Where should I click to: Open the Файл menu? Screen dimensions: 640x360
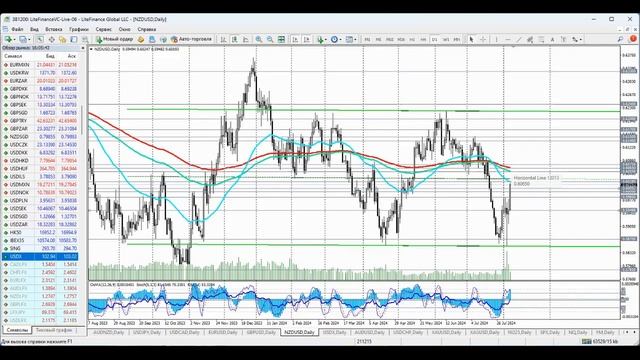point(17,29)
